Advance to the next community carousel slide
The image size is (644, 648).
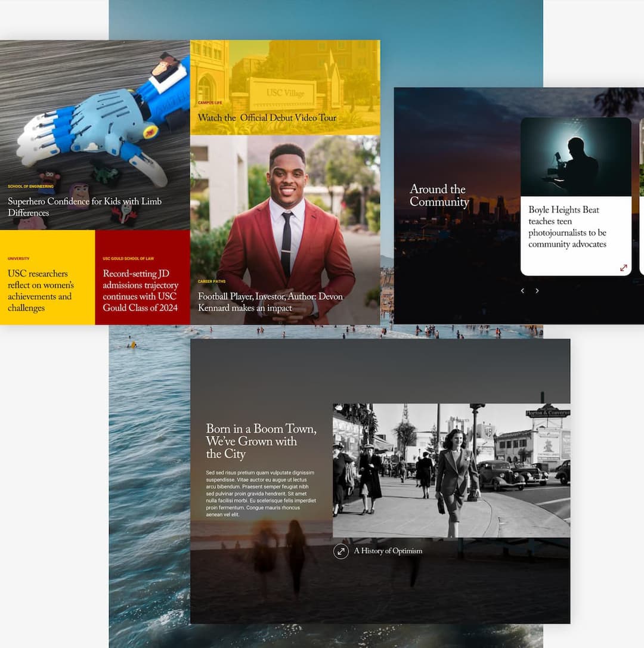[537, 291]
